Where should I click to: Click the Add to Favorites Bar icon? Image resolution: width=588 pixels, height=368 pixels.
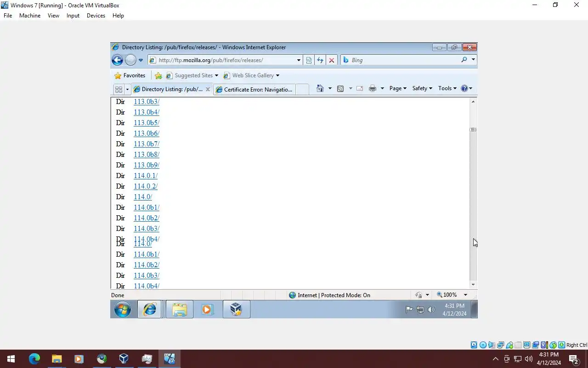[158, 75]
